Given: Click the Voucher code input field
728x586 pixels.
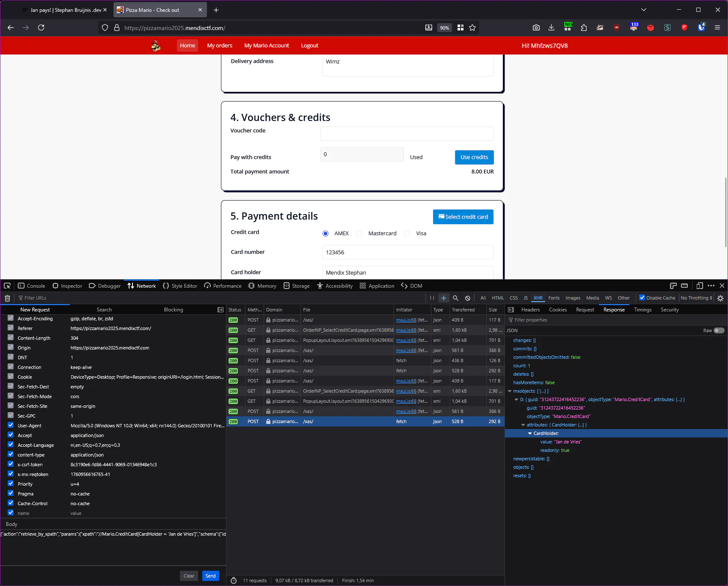Looking at the screenshot, I should 406,134.
